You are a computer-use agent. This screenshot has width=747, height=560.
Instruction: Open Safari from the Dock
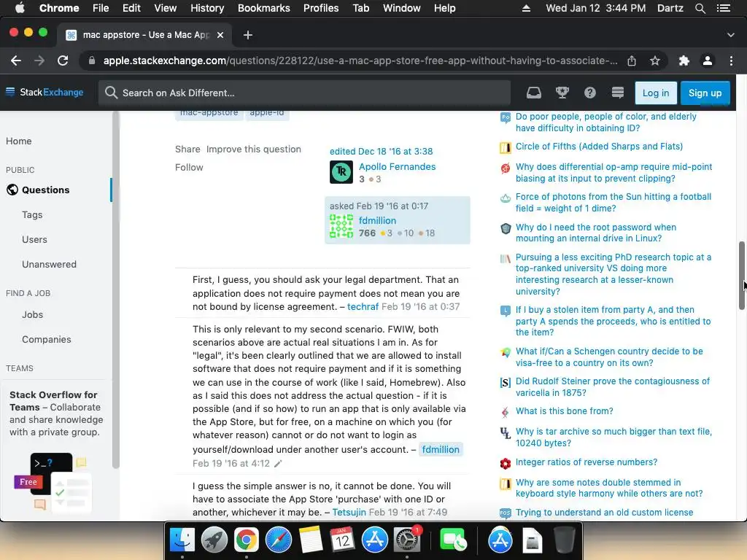(278, 540)
